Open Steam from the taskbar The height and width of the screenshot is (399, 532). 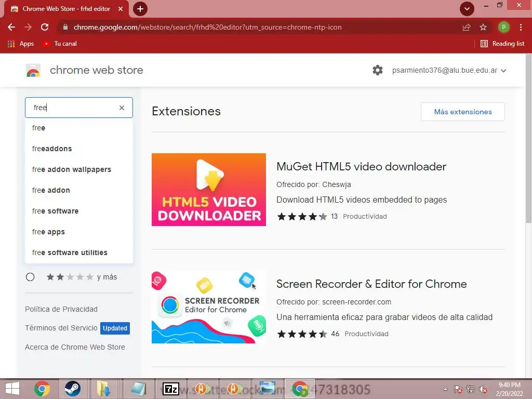72,389
